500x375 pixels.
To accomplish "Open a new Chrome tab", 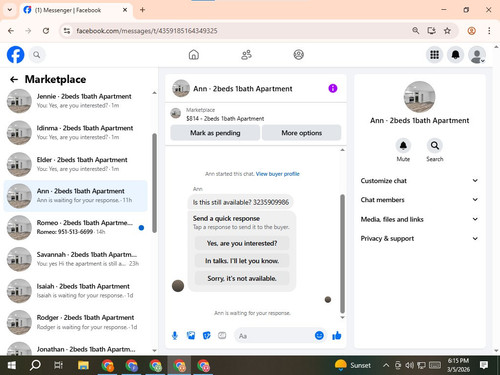I will (142, 10).
